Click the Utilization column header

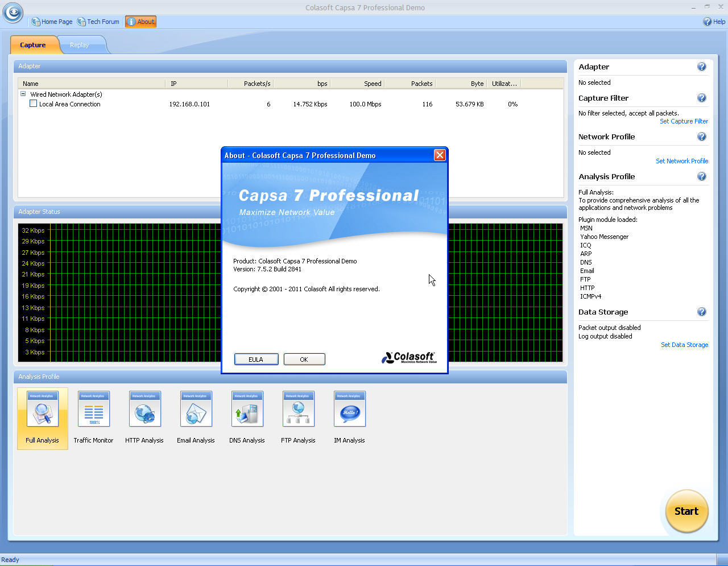click(x=504, y=84)
